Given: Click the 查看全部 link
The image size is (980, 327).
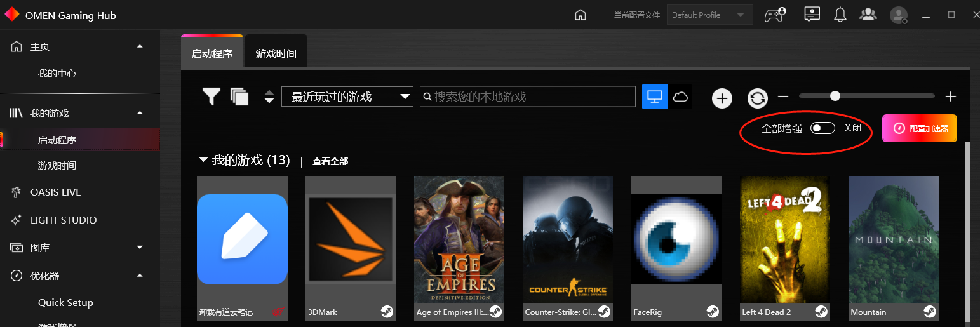Looking at the screenshot, I should [x=330, y=162].
